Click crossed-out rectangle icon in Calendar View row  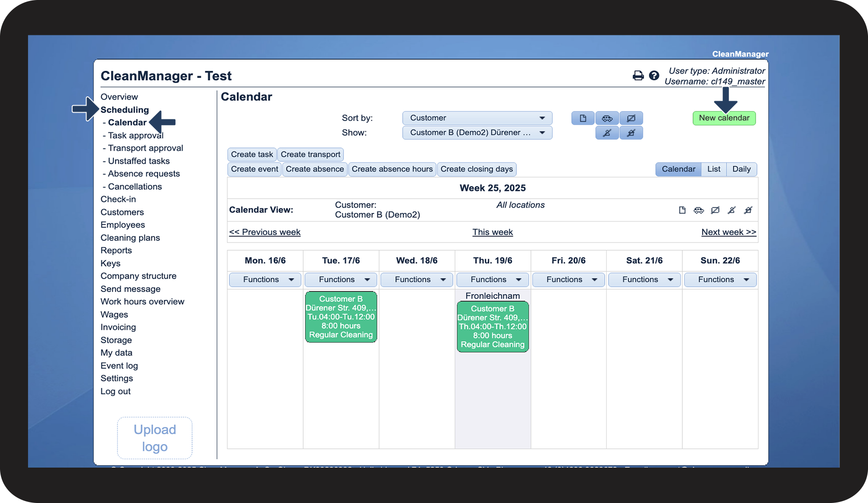pos(715,210)
